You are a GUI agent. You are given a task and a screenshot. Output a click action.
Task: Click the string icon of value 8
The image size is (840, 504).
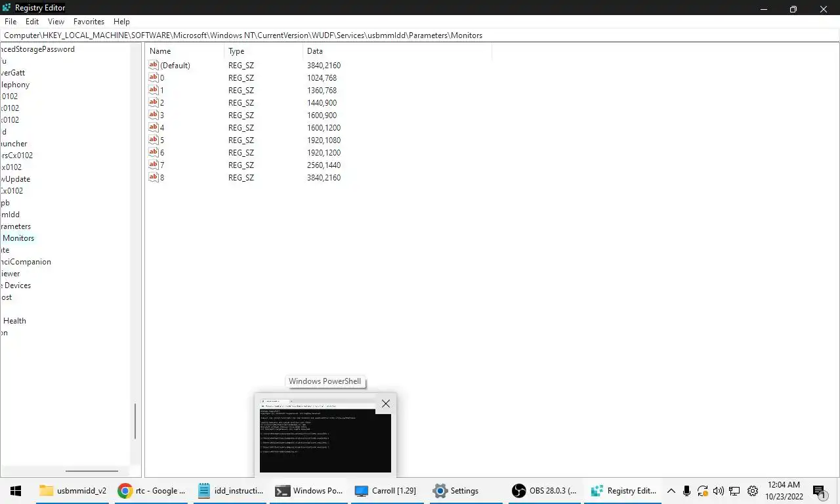coord(154,177)
